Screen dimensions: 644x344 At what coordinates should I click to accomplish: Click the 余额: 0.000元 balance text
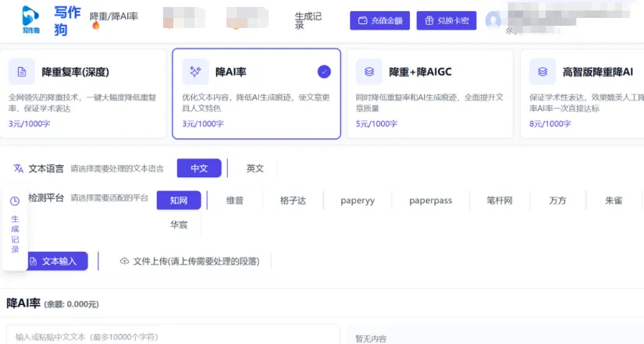click(x=72, y=304)
